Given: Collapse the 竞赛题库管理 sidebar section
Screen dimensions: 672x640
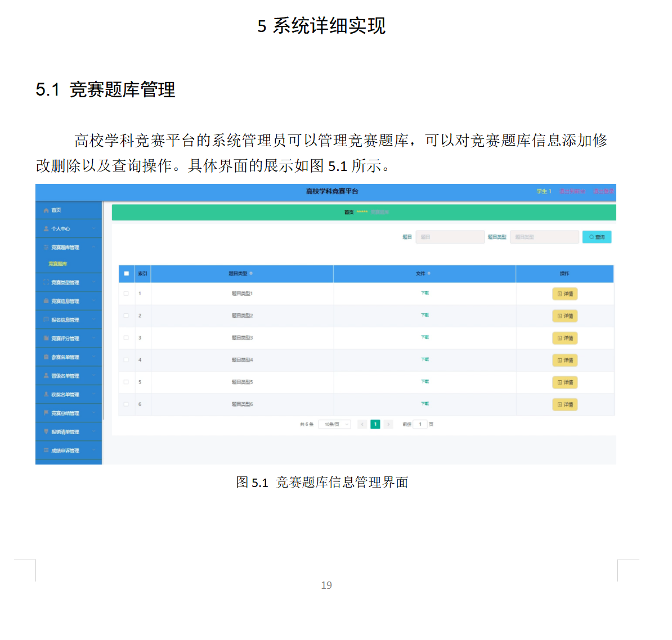Looking at the screenshot, I should click(x=93, y=247).
